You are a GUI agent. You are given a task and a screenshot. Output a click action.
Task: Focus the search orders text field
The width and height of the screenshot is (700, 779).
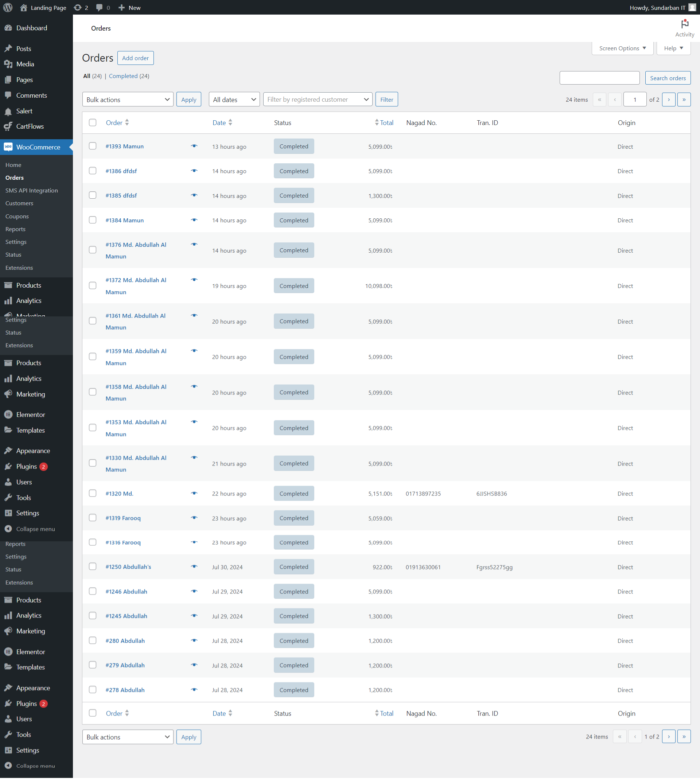tap(599, 78)
